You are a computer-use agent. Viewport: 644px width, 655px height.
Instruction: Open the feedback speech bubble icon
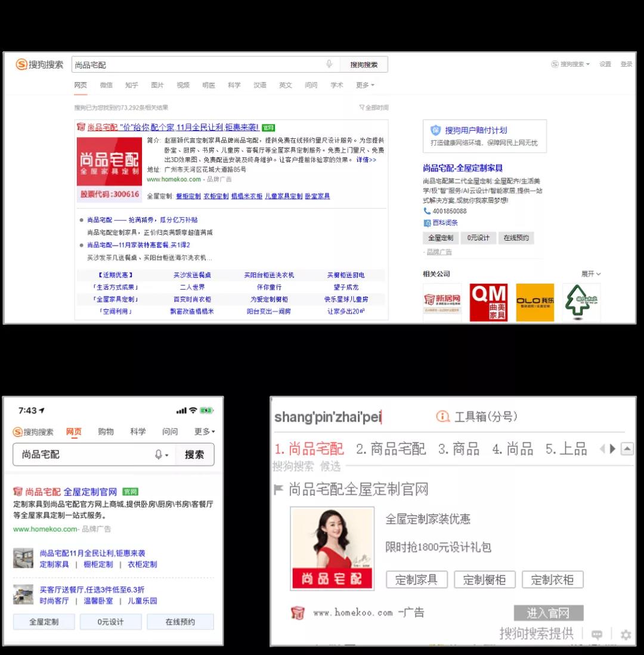click(x=597, y=635)
